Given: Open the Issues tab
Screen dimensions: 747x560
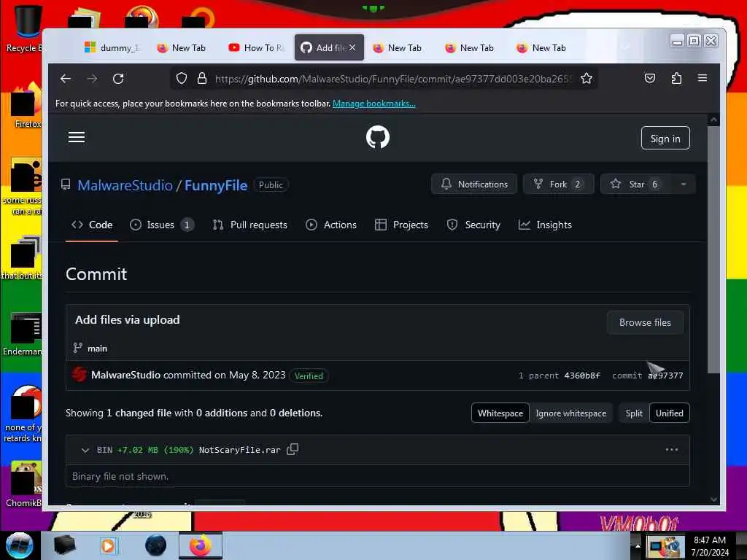Looking at the screenshot, I should point(162,225).
